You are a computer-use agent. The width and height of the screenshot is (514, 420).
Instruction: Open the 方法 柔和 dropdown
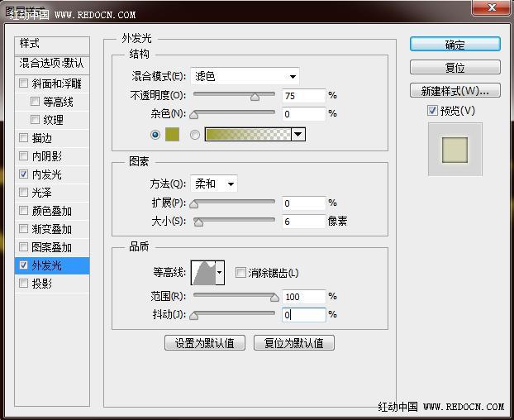tap(214, 184)
